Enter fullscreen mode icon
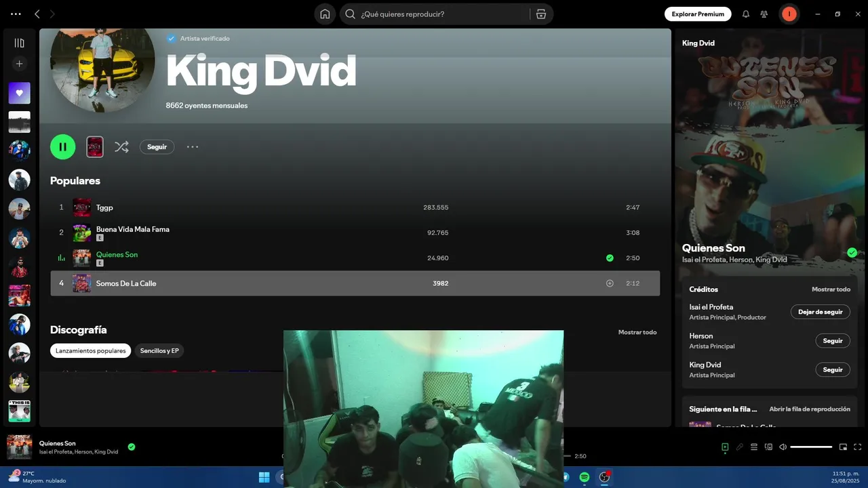The image size is (868, 488). point(858,447)
